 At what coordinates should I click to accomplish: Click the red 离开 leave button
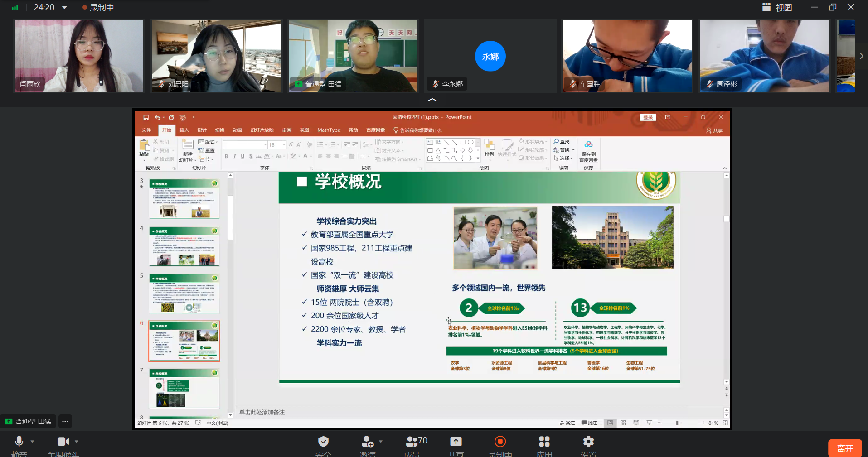(844, 447)
